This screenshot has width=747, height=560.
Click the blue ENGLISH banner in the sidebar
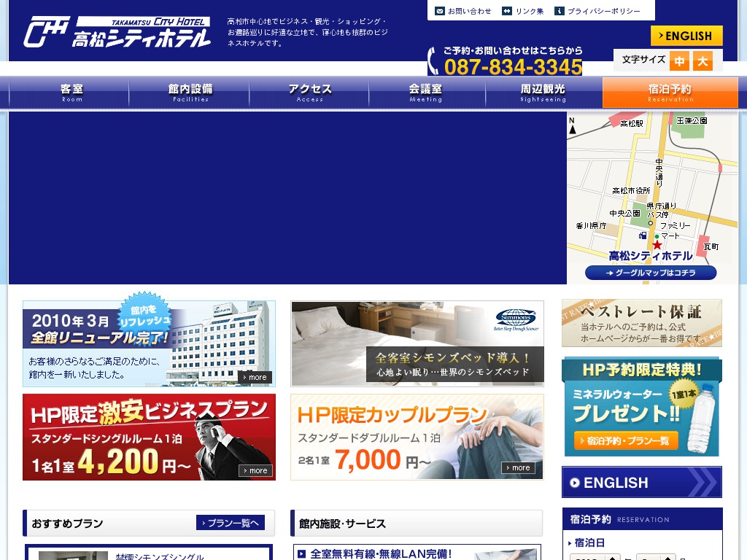(x=642, y=482)
